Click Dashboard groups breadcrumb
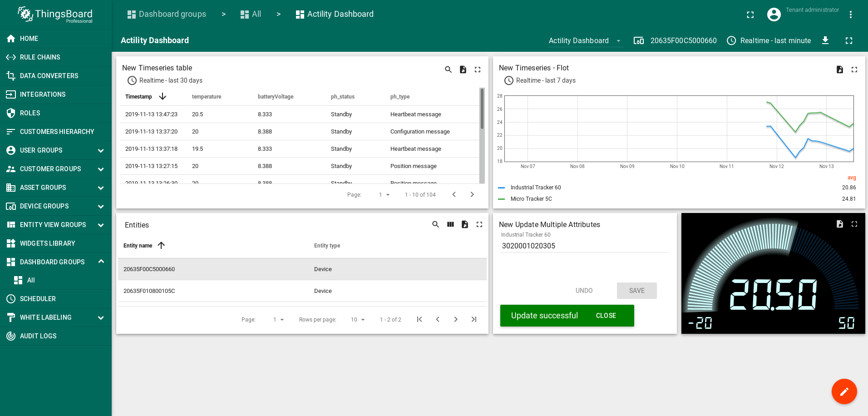 pyautogui.click(x=167, y=14)
